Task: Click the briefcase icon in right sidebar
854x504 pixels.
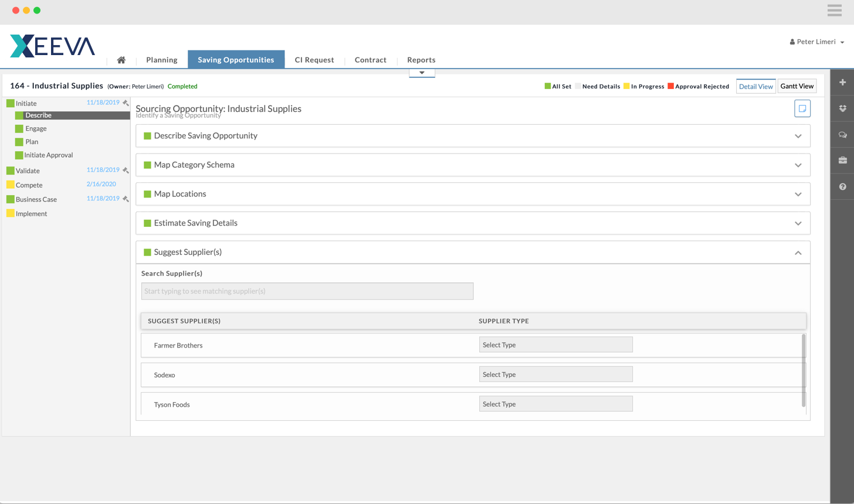Action: [x=842, y=161]
